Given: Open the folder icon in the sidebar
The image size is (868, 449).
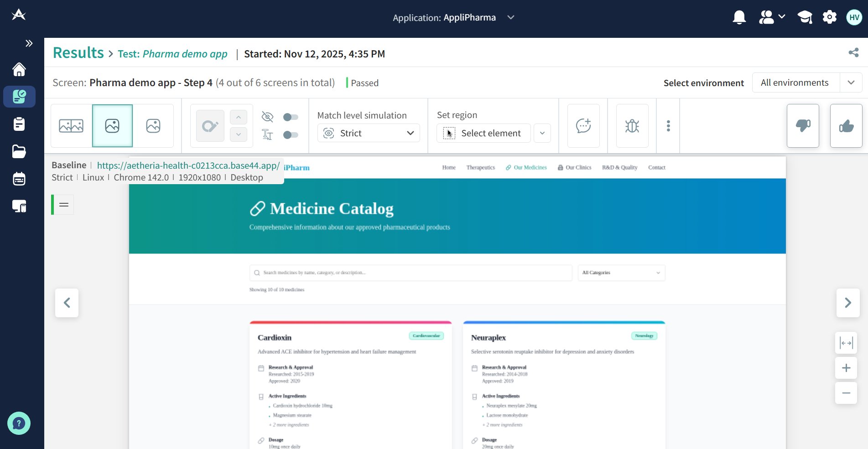Looking at the screenshot, I should point(19,151).
